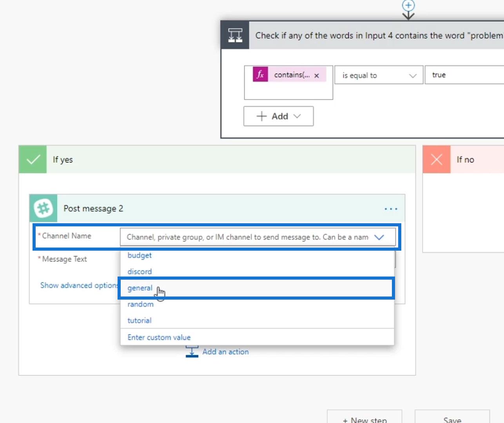Viewport: 504px width, 423px height.
Task: Collapse the Channel Name dropdown chevron
Action: coord(379,237)
